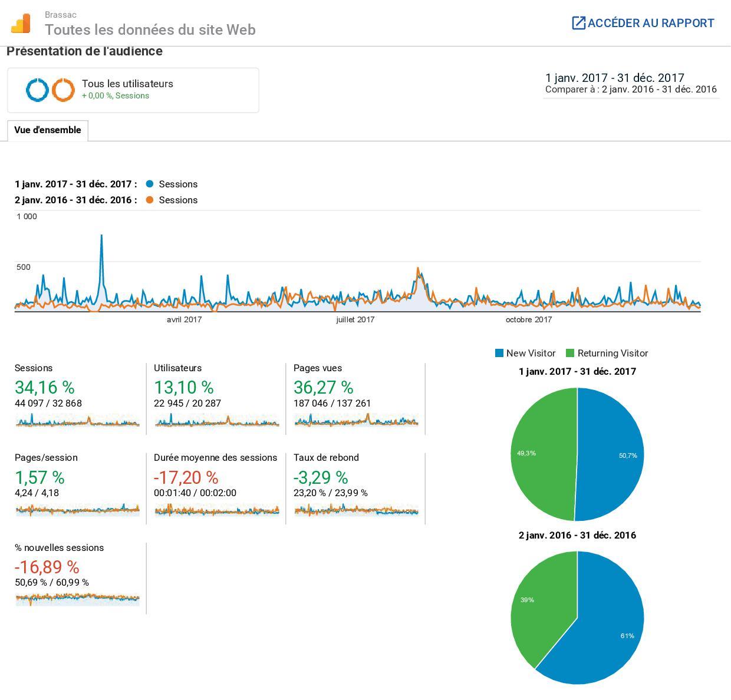Click the orange 2016 Sessions legend dot
This screenshot has width=731, height=700.
tap(149, 200)
